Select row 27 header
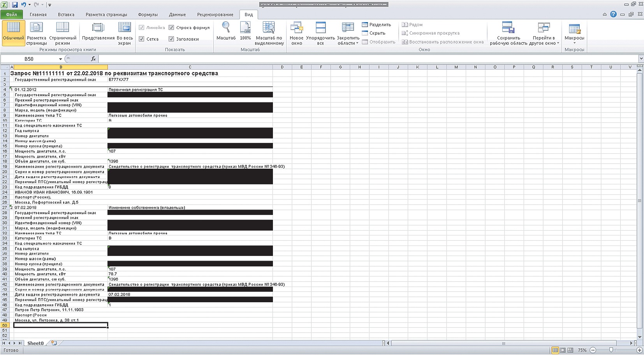The image size is (644, 356). coord(5,208)
